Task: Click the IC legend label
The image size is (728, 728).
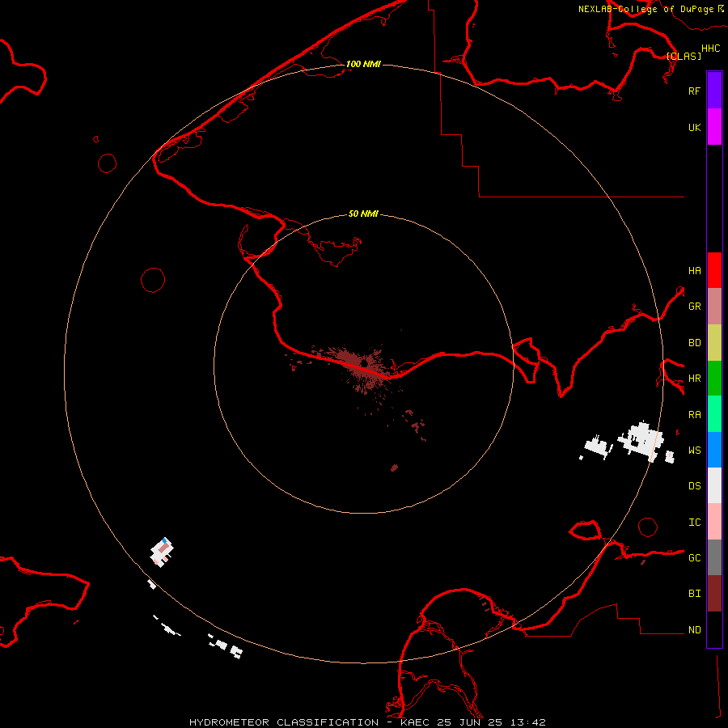Action: point(694,523)
